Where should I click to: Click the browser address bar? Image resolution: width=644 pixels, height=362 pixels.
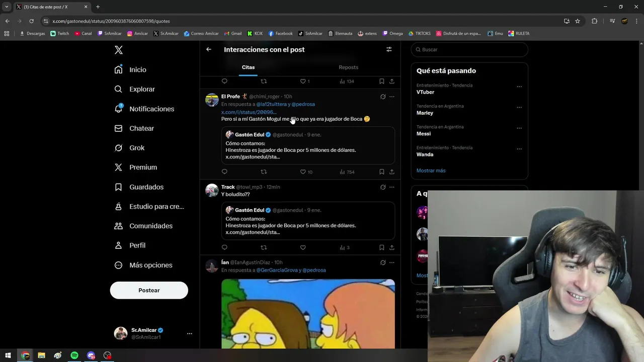coord(302,21)
